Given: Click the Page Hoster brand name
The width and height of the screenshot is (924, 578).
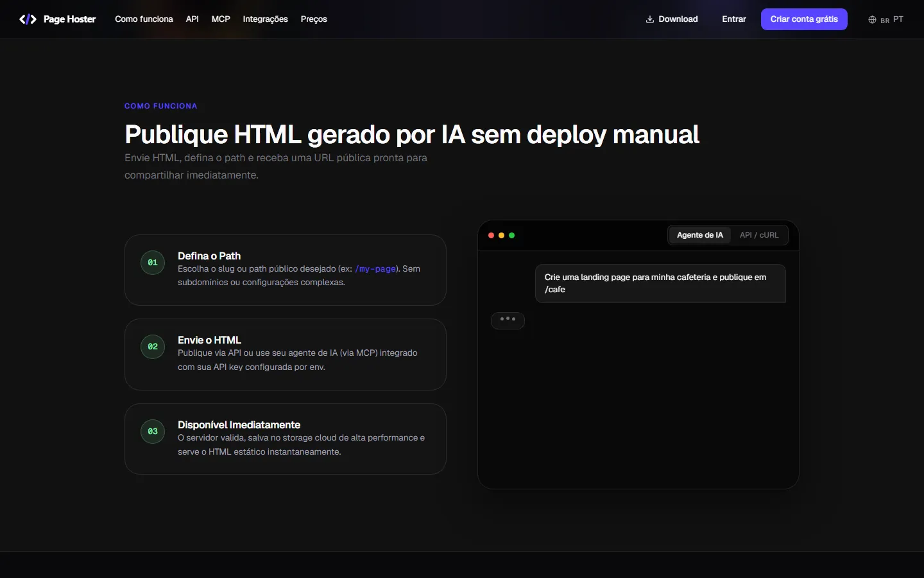Looking at the screenshot, I should click(x=69, y=19).
